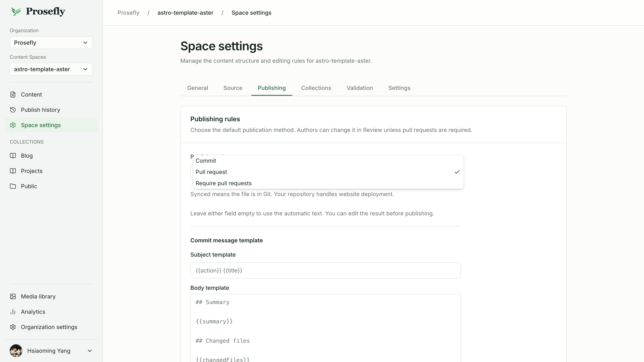Click the Public folder icon
The image size is (644, 362).
[x=13, y=186]
